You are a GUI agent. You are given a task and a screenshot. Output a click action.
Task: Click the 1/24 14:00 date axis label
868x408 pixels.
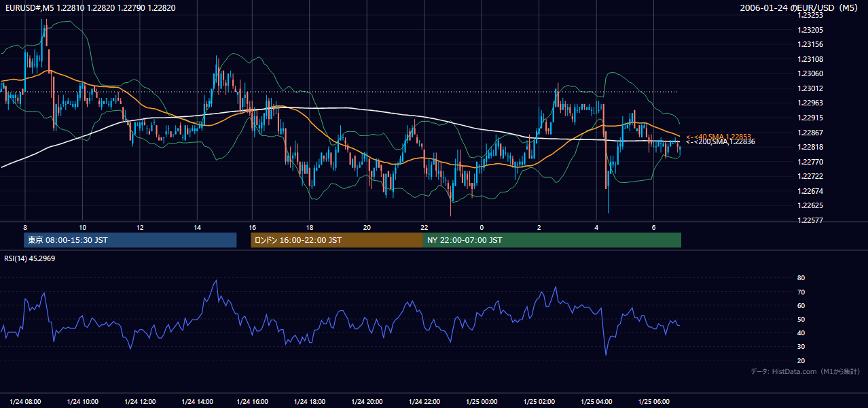(197, 401)
